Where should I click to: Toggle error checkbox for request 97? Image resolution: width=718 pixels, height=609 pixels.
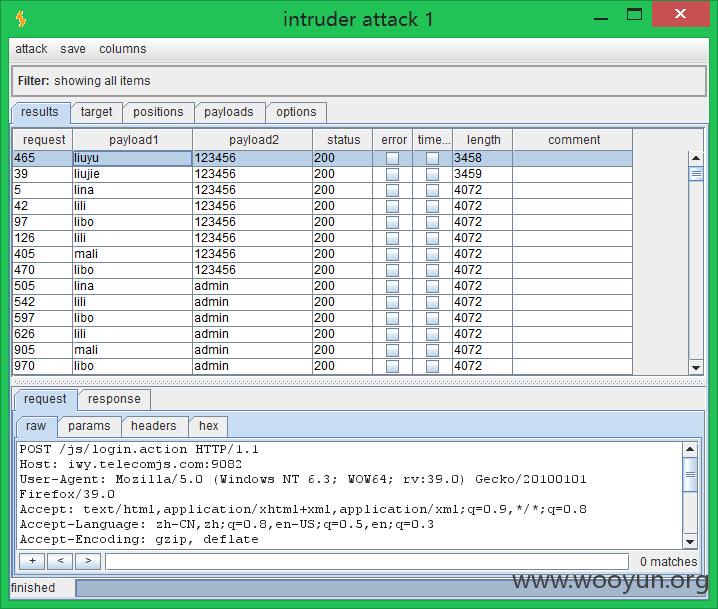[392, 222]
